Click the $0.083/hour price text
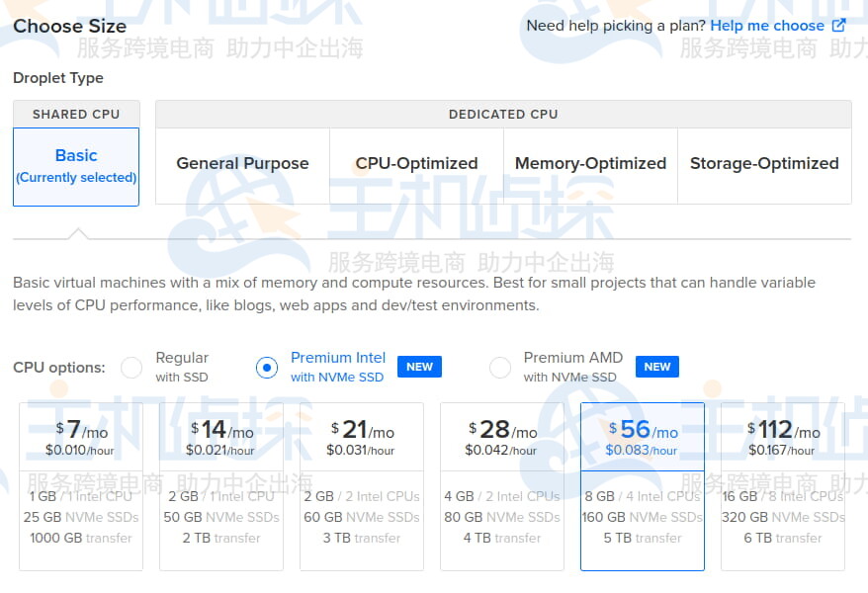This screenshot has width=868, height=593. [x=642, y=451]
